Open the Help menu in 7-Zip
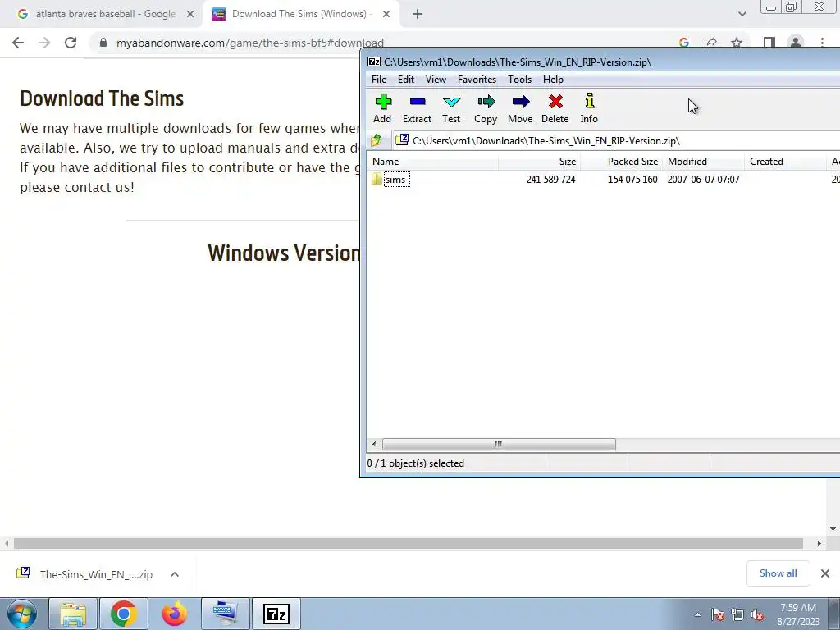Viewport: 840px width, 630px height. click(x=553, y=80)
